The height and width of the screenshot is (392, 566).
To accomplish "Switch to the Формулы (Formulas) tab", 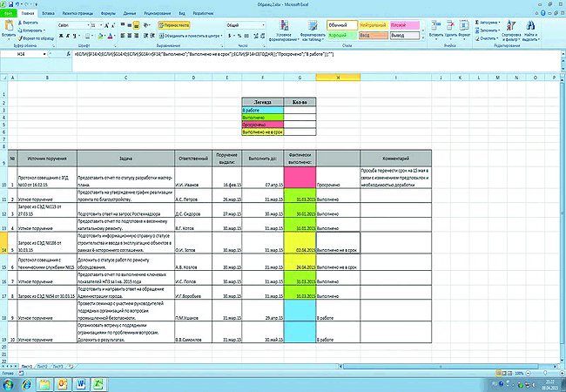I will tap(108, 13).
